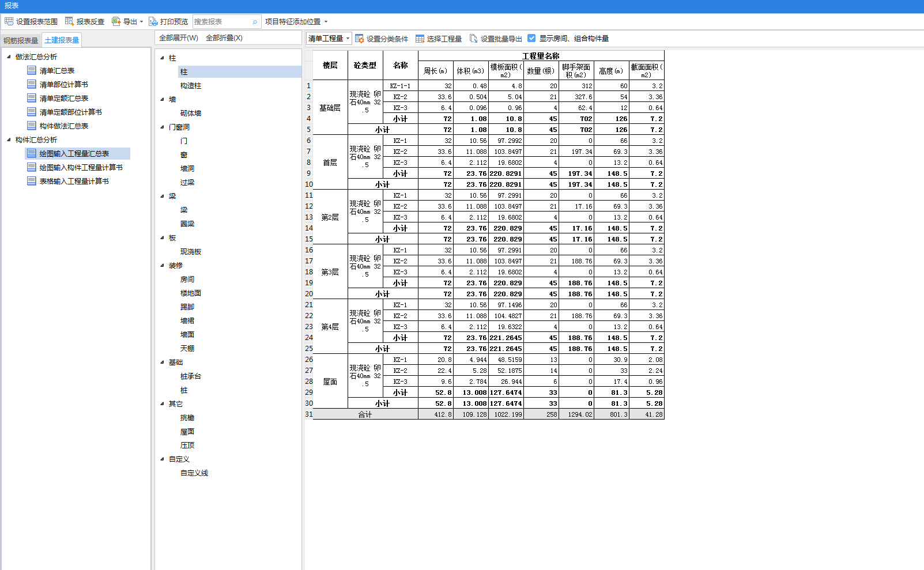This screenshot has width=924, height=570.
Task: Click the report icon beside 绘图输入构件工程量计算书
Action: [32, 167]
